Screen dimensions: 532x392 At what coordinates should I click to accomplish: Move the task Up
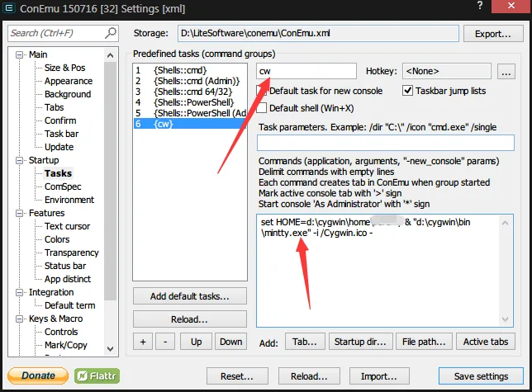tap(196, 342)
